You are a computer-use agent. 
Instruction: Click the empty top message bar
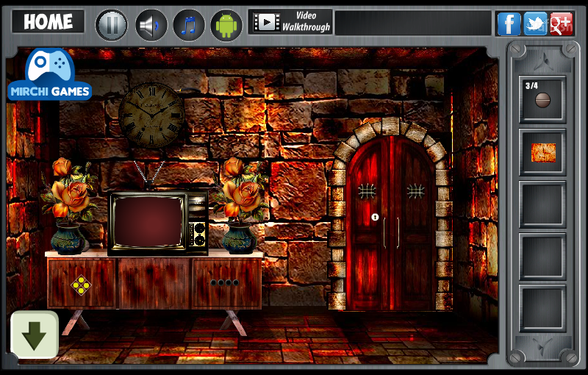(413, 23)
